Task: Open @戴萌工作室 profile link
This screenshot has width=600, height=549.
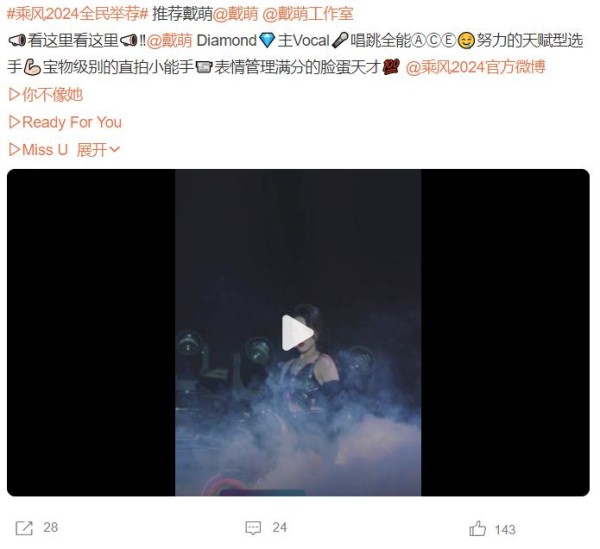Action: 308,14
